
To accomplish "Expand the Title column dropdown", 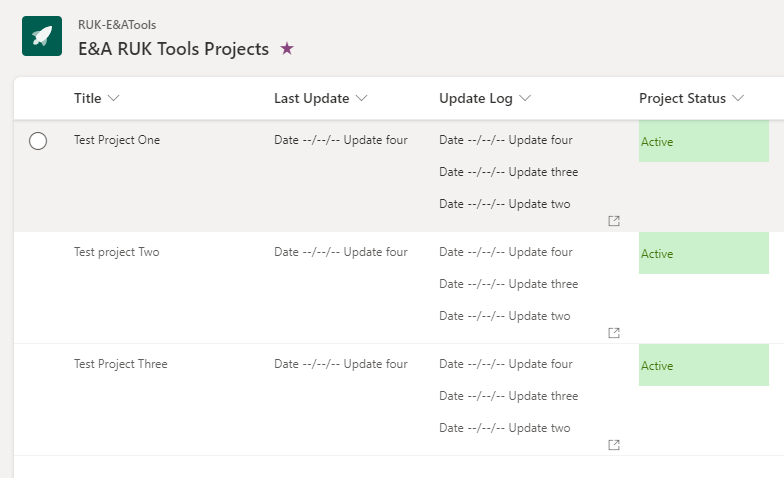I will click(x=113, y=98).
